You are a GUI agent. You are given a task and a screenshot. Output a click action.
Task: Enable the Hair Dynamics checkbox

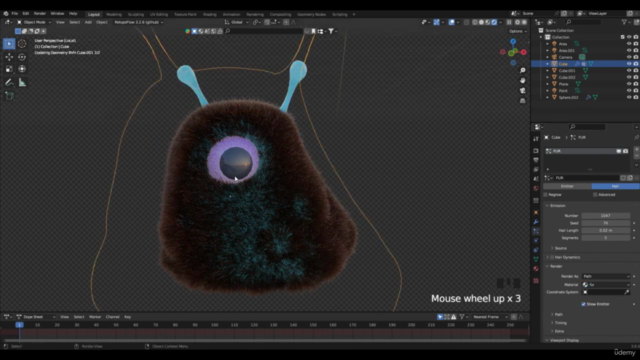[x=552, y=257]
